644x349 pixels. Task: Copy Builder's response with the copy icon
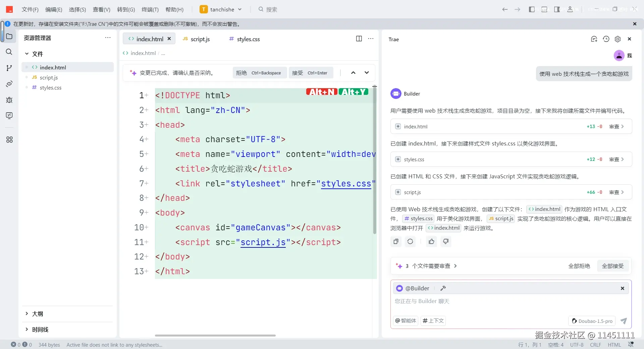[395, 241]
